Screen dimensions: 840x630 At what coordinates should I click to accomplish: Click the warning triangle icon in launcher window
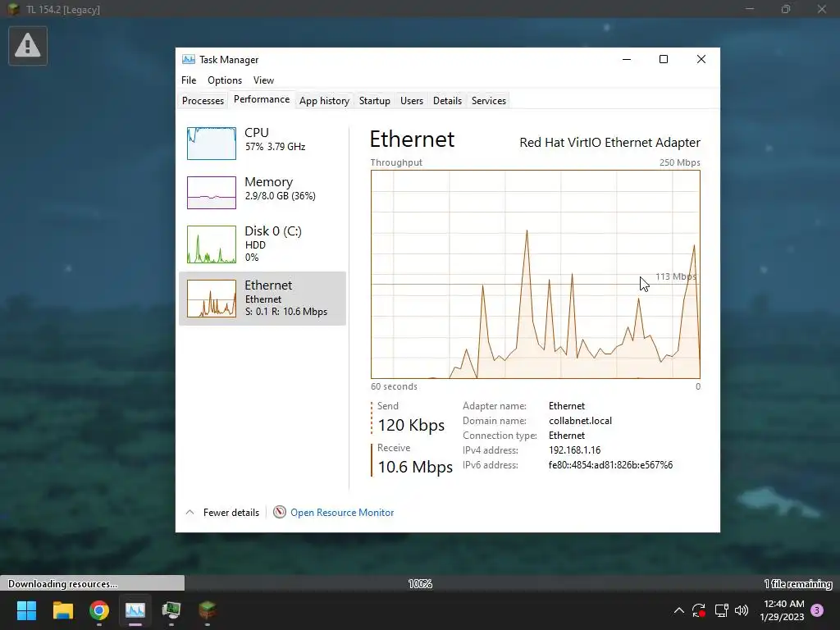pos(28,46)
